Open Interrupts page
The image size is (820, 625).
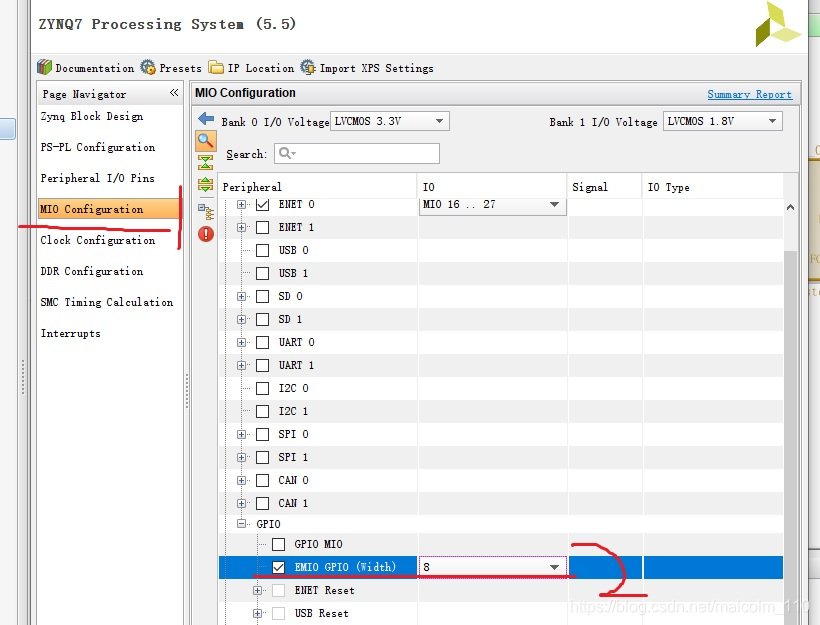71,333
